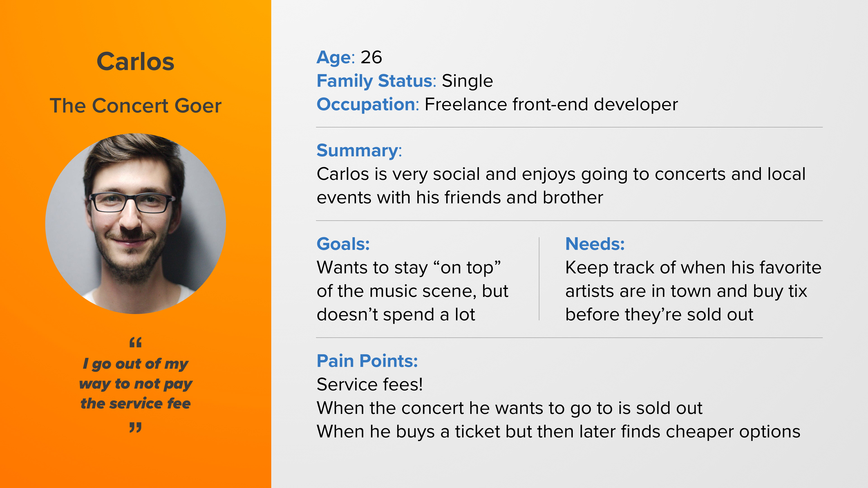Select the Pain Points heading

tap(367, 361)
